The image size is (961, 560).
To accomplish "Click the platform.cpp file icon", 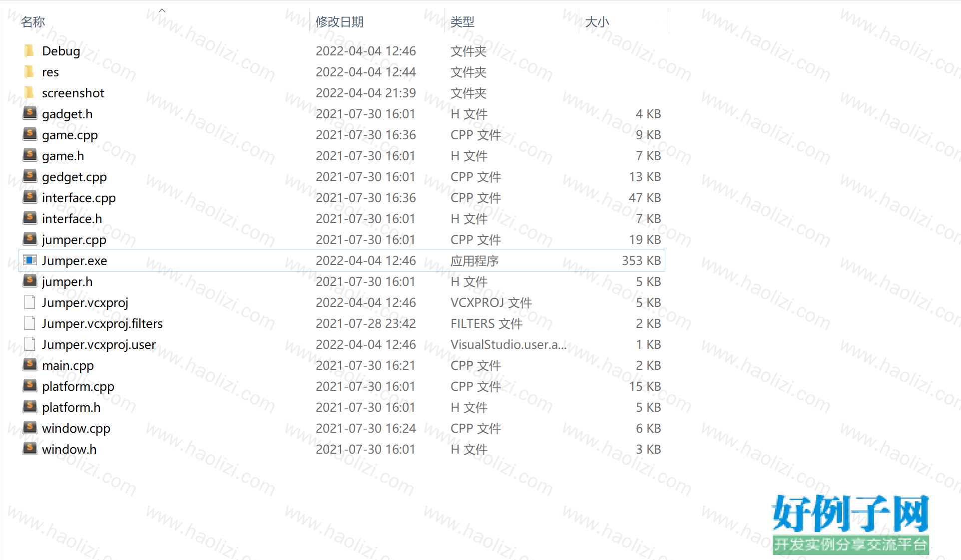I will click(x=30, y=386).
